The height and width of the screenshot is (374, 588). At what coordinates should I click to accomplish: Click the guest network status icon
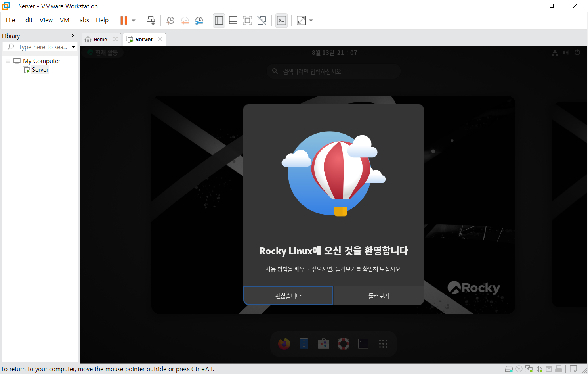tap(555, 52)
